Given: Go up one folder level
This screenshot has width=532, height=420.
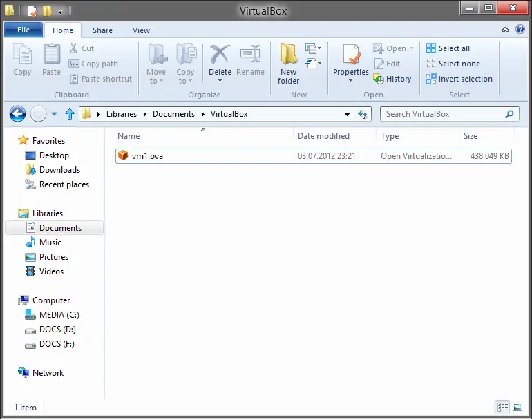Looking at the screenshot, I should [70, 114].
